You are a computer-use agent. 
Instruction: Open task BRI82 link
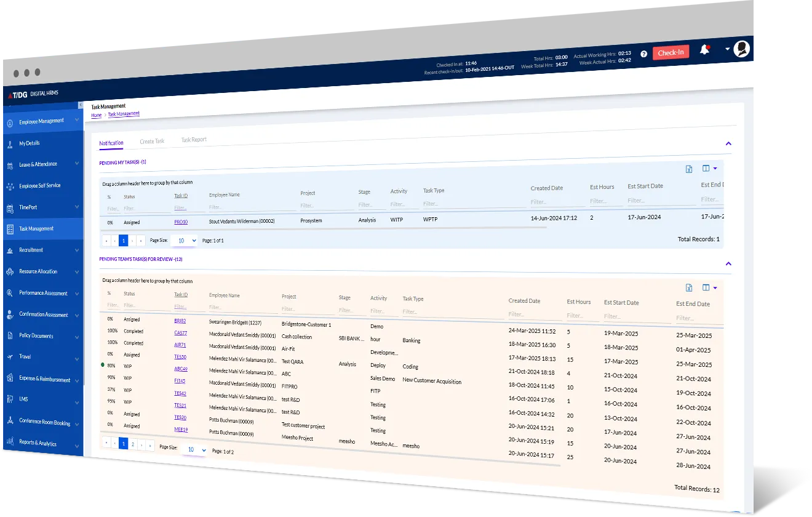pyautogui.click(x=180, y=321)
